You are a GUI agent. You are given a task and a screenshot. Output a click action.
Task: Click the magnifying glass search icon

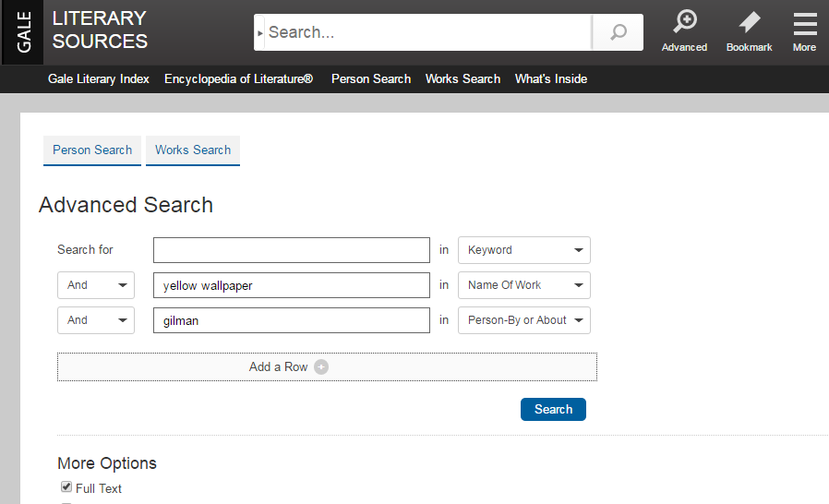click(x=618, y=32)
